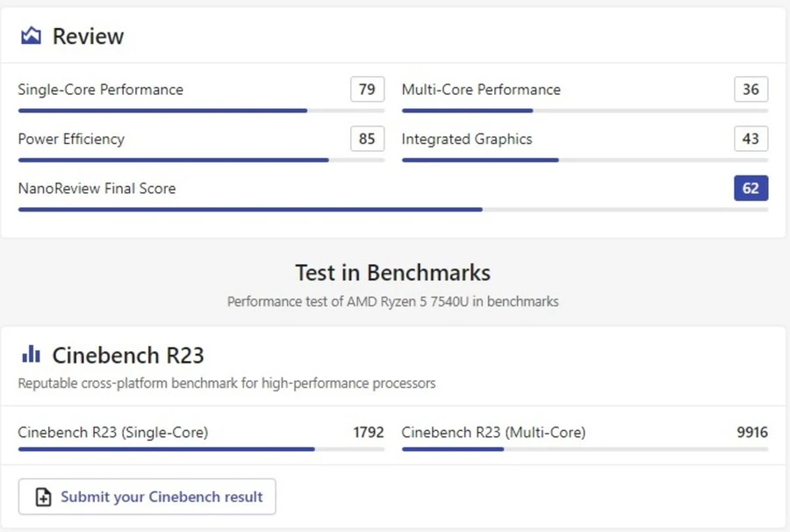Click the Integrated Graphics label
This screenshot has width=790, height=532.
(x=467, y=139)
